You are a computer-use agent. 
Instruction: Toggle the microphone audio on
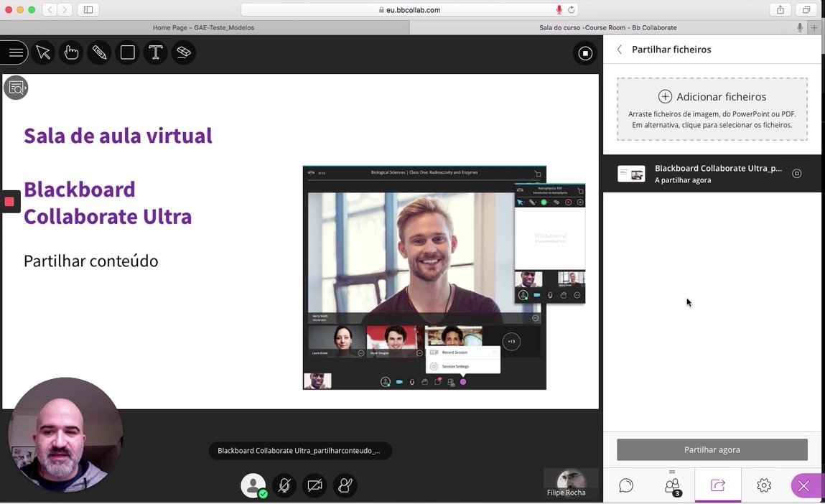[284, 485]
